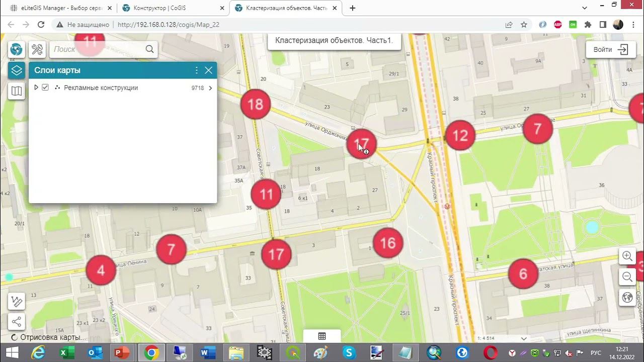Screen dimensions: 644x362
Task: Go back in browser history
Action: coord(11,24)
